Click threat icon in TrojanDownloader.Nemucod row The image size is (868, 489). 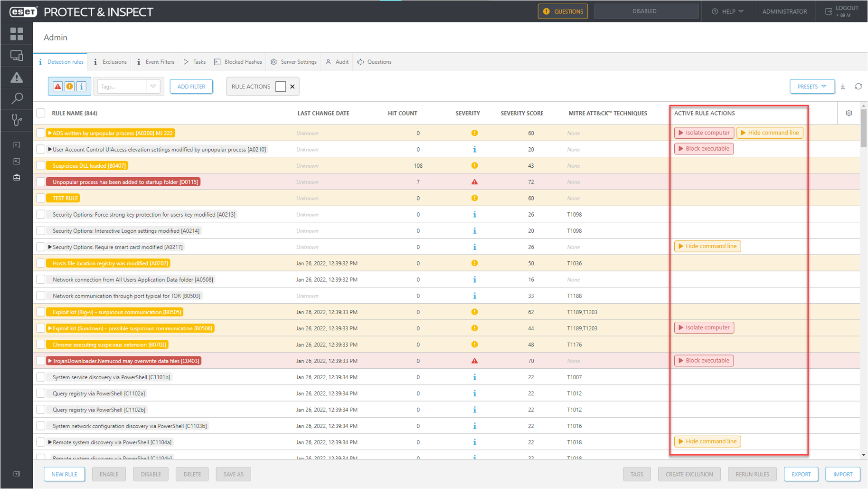(474, 361)
